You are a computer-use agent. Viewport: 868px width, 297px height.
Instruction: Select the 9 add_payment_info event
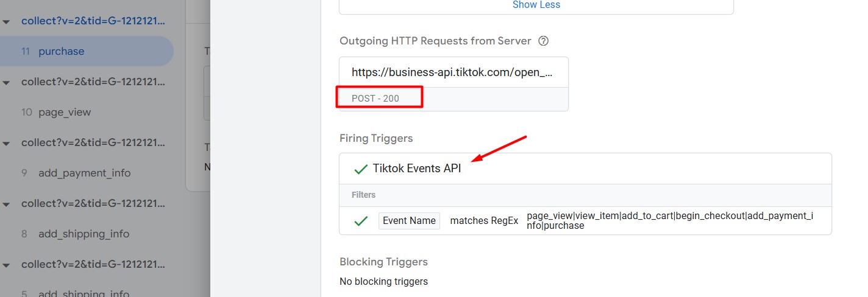click(87, 173)
